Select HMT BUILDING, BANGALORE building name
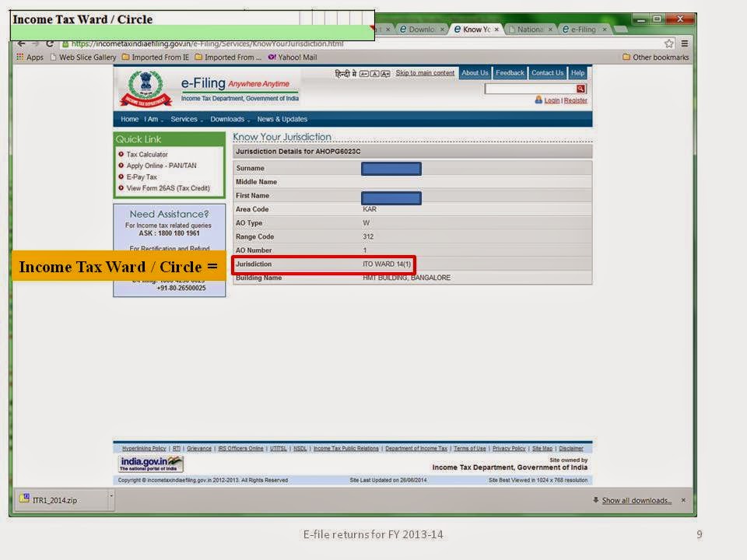The image size is (747, 560). point(406,278)
